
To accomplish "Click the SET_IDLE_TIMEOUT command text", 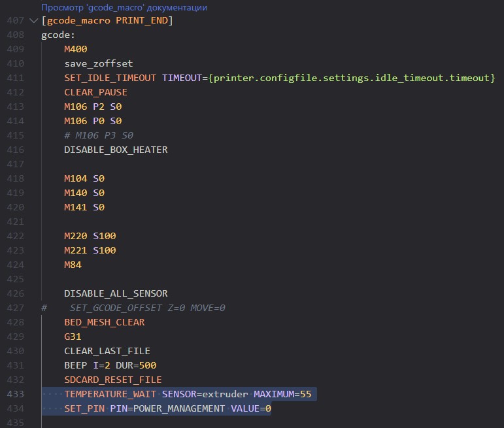I will [110, 78].
